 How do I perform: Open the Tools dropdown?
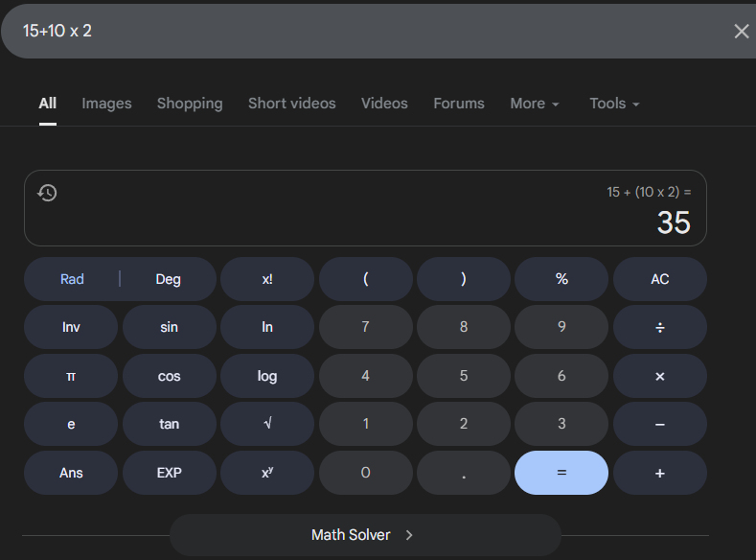point(614,104)
